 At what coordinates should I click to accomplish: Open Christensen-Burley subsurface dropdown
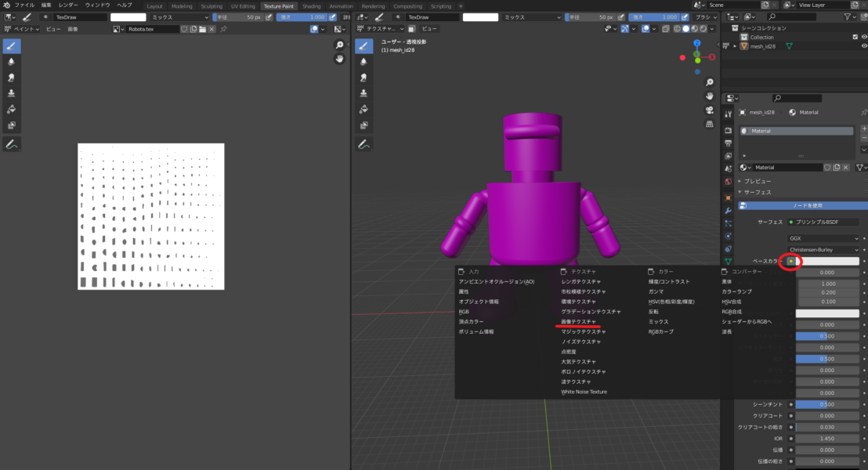(x=823, y=250)
